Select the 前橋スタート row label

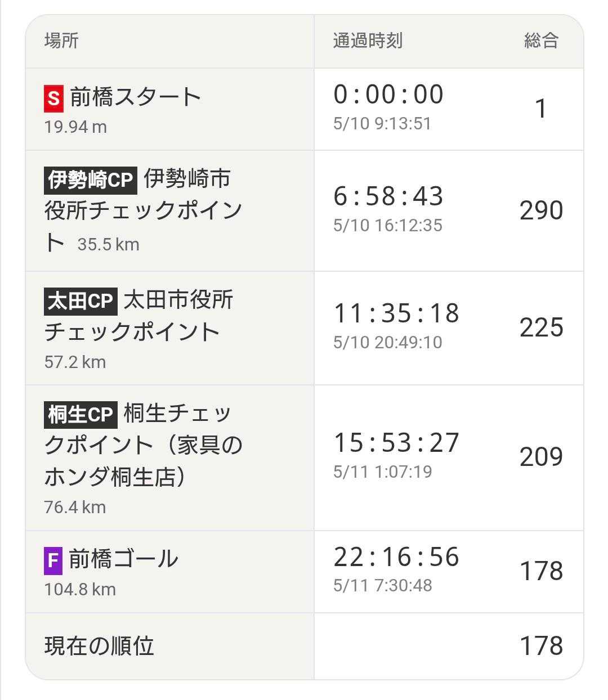click(x=135, y=97)
